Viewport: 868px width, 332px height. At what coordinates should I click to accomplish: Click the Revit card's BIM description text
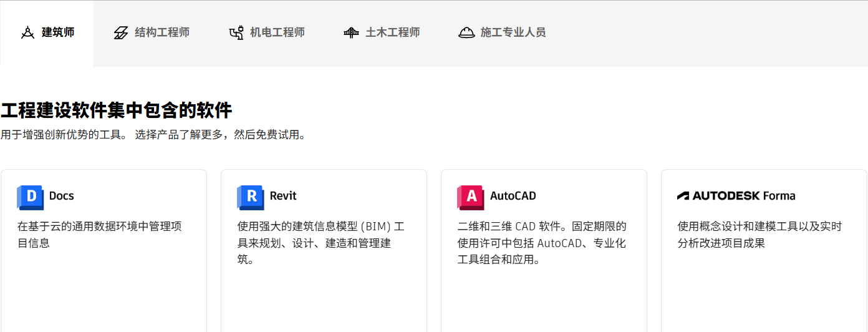tap(321, 243)
